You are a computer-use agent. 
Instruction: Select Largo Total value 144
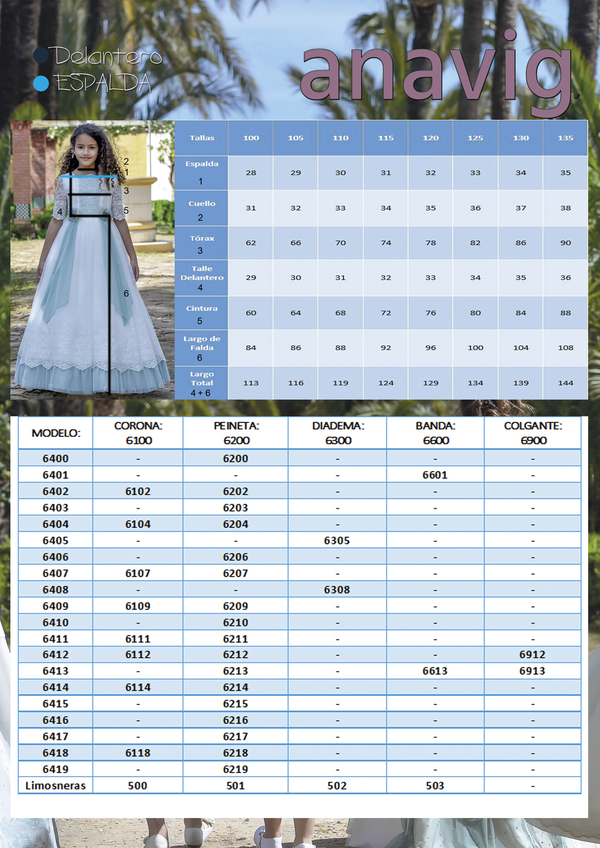[565, 383]
